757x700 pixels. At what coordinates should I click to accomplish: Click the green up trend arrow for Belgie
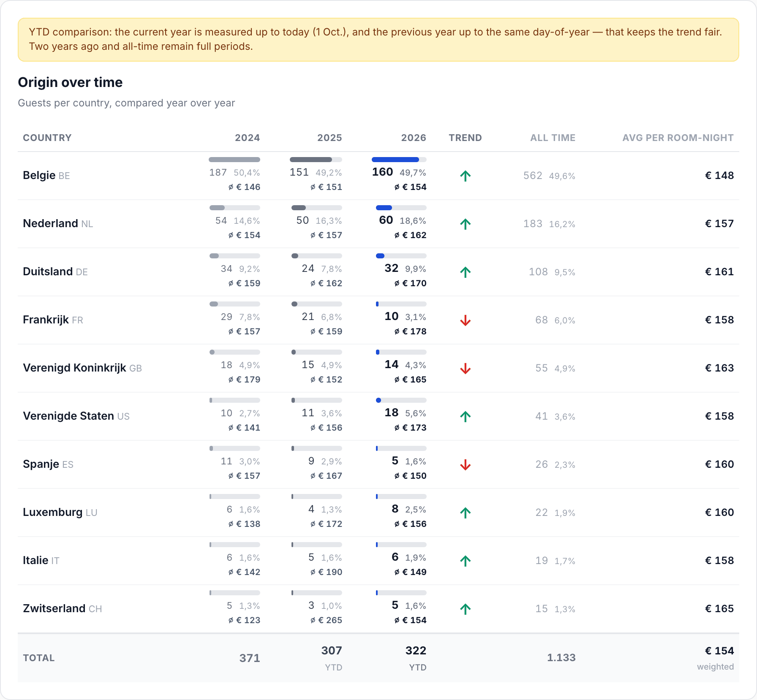[465, 176]
